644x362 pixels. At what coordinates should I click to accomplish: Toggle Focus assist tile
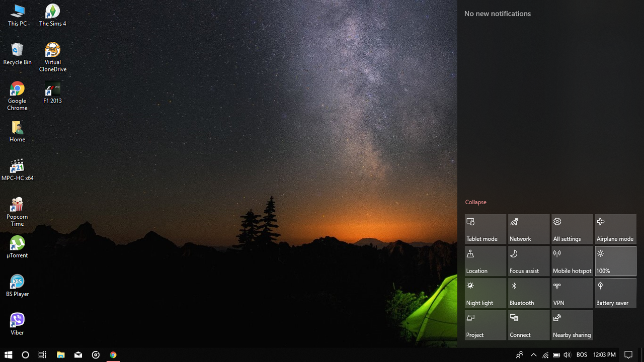(529, 261)
